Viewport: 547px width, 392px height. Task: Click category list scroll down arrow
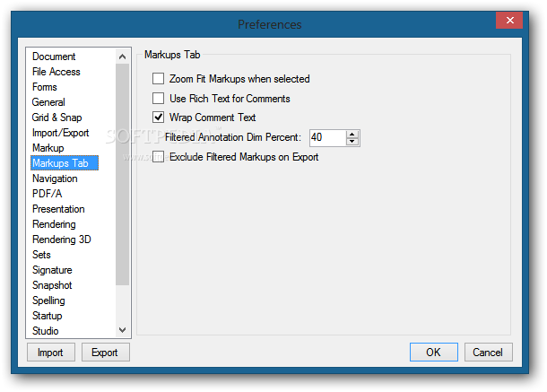123,330
